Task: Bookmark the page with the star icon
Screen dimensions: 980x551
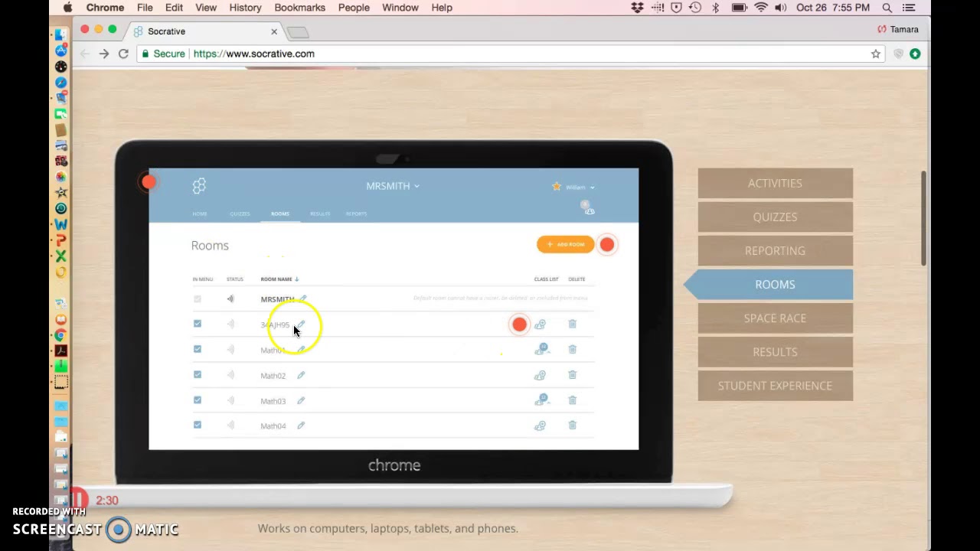Action: click(876, 54)
